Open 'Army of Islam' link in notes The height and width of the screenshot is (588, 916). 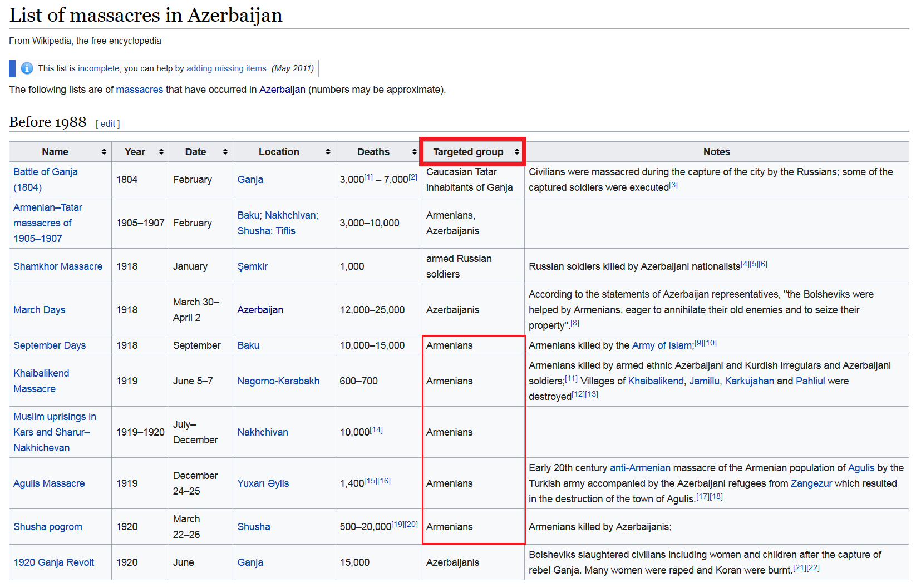coord(662,345)
